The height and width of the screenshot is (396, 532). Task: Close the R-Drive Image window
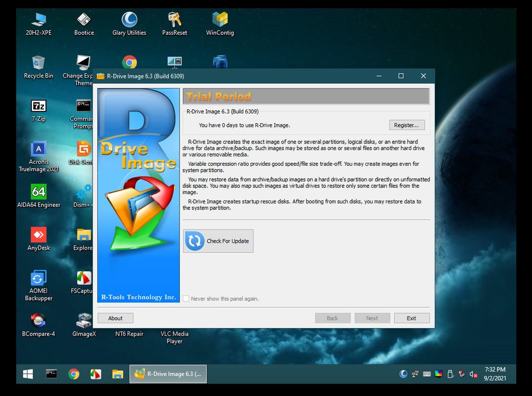click(x=423, y=76)
